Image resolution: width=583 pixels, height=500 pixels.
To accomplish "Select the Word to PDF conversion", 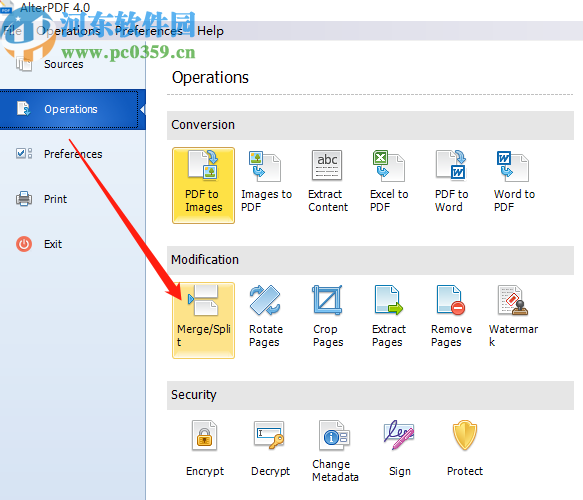I will click(x=514, y=182).
